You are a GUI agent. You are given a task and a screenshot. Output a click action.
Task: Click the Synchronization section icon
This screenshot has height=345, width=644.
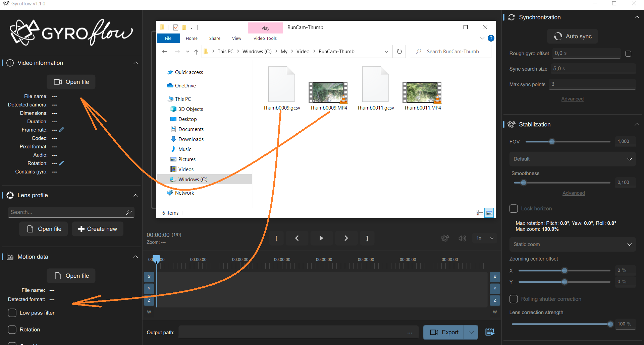click(512, 17)
